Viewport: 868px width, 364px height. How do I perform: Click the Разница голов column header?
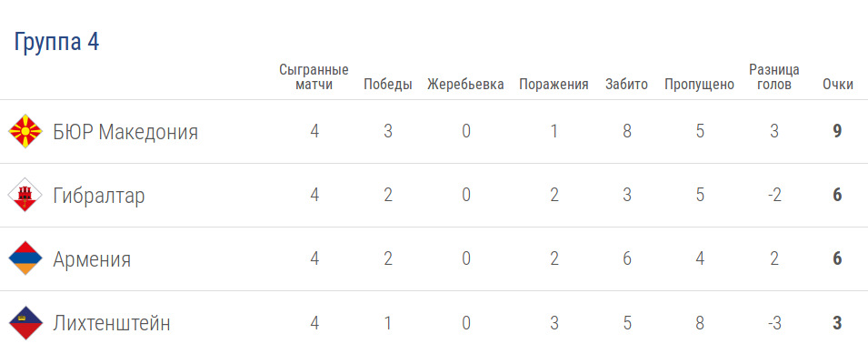tap(773, 77)
